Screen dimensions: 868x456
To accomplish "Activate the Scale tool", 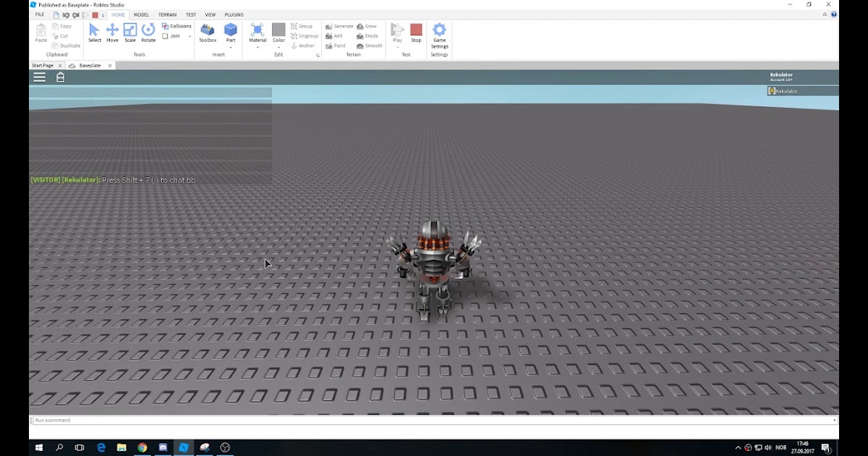I will 130,33.
